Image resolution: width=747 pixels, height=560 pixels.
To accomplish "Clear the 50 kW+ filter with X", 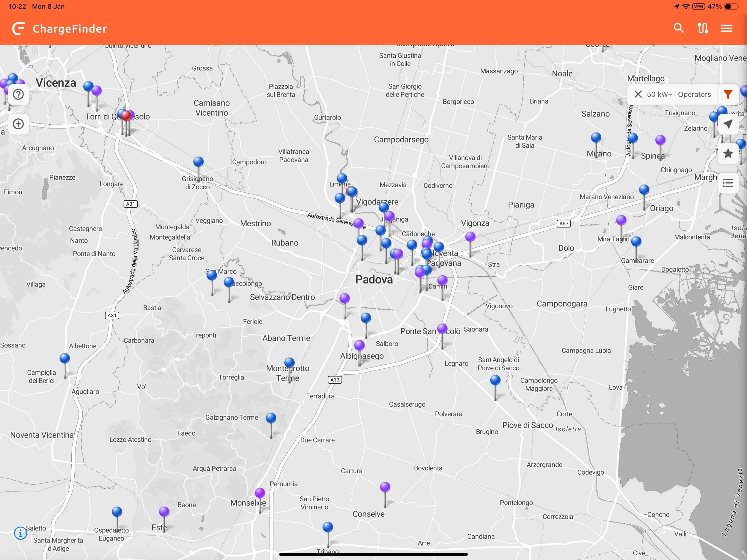I will 638,94.
